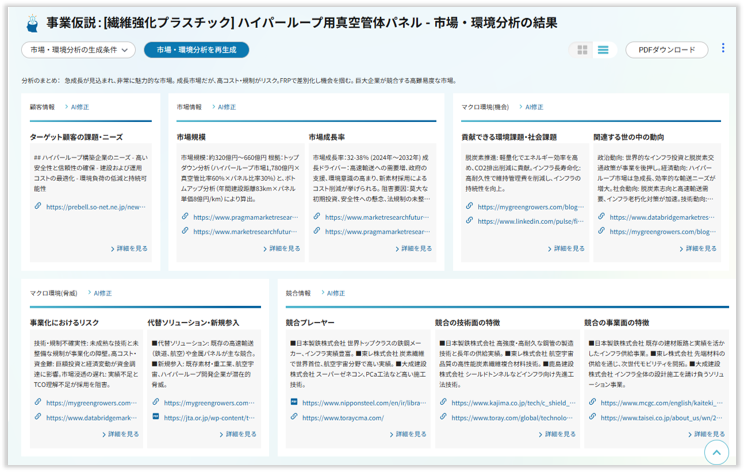Click the flask logo icon beside the title
Viewport: 744px width, 472px height.
tap(32, 21)
